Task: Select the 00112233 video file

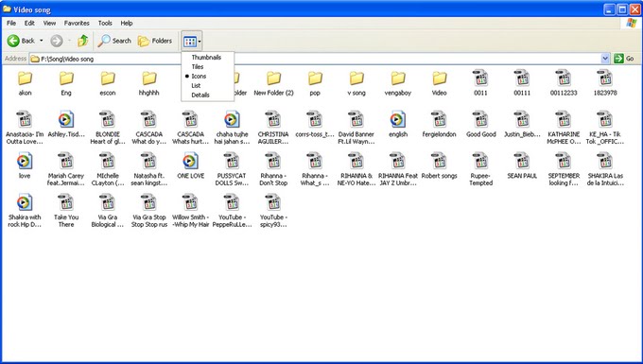Action: (564, 83)
